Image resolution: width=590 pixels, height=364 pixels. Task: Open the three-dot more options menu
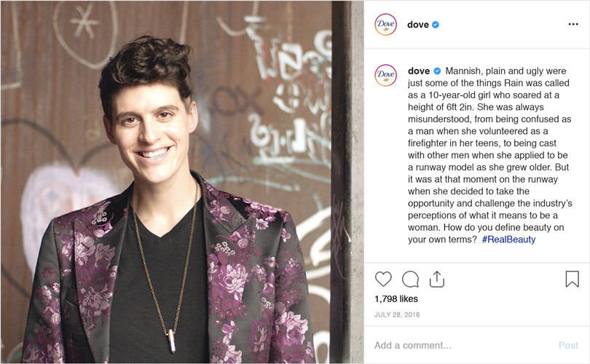point(573,24)
